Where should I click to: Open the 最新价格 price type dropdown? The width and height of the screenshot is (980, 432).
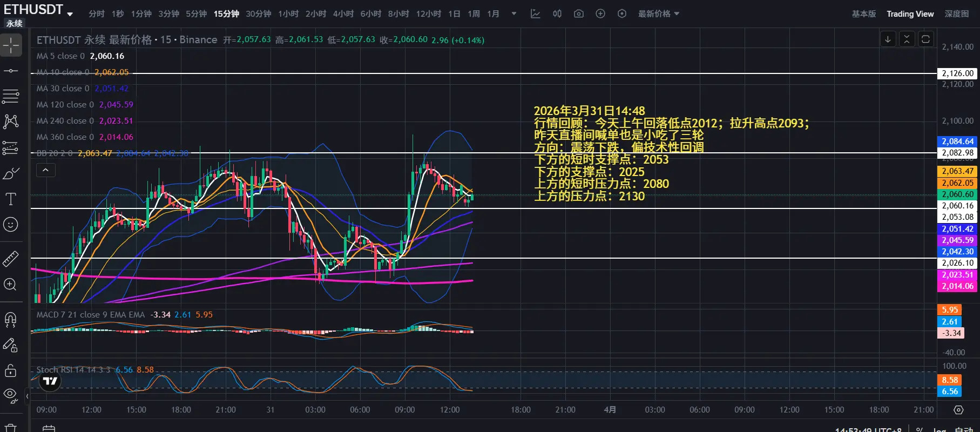click(659, 13)
